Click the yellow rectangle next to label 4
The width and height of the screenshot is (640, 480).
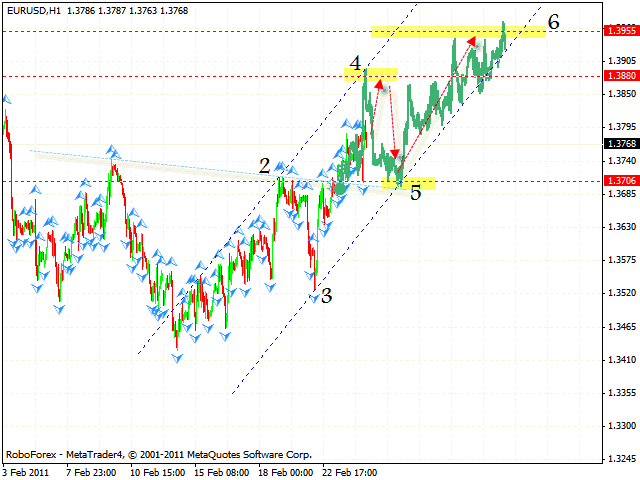372,74
